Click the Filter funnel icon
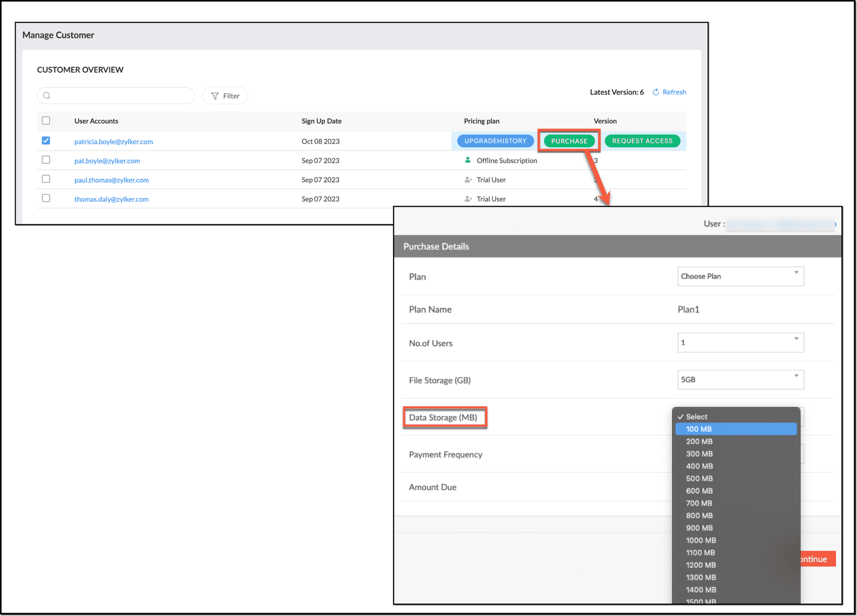 point(215,96)
